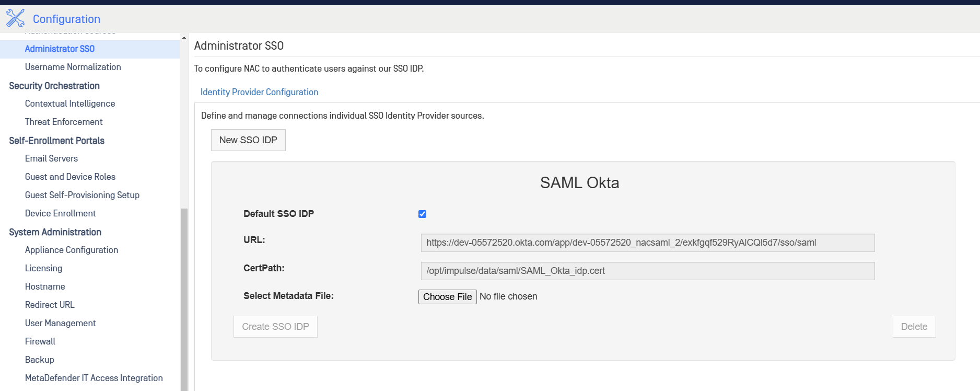Screen dimensions: 980x391
Task: Click the Choose File button
Action: tap(447, 297)
